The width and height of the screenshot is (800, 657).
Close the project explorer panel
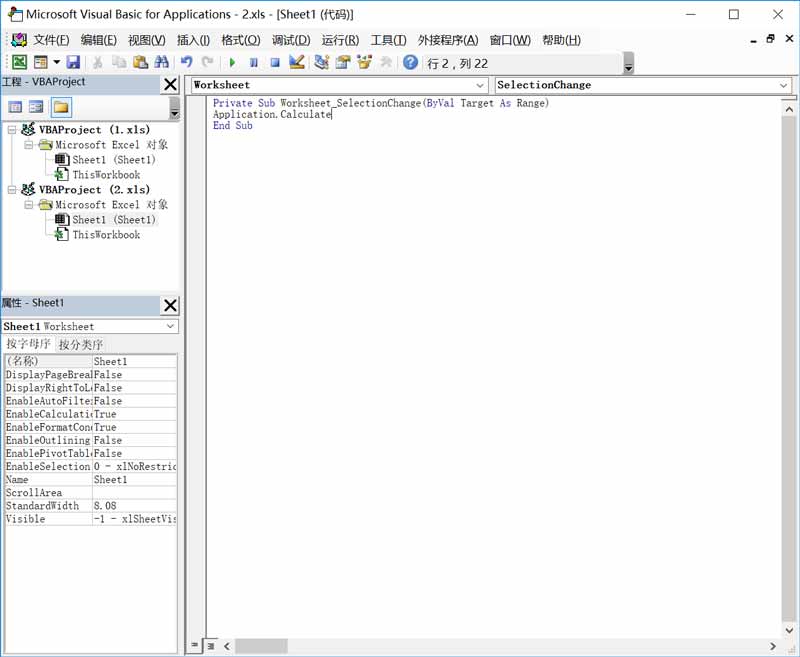(x=170, y=85)
